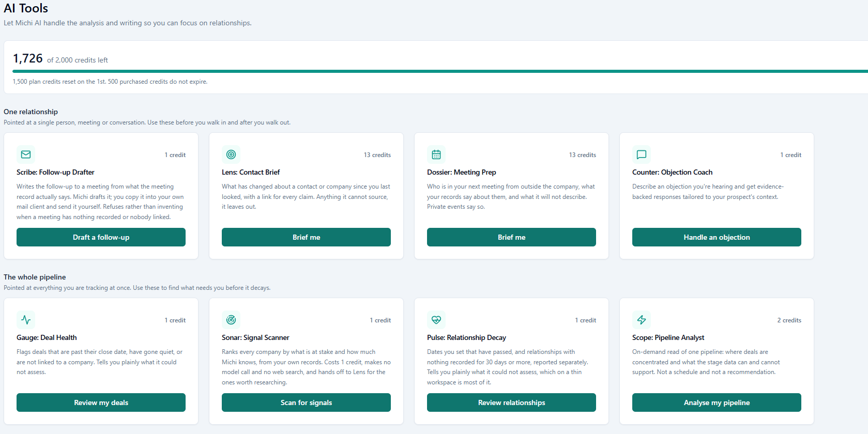The width and height of the screenshot is (868, 434).
Task: Click the Review my deals button
Action: (x=101, y=402)
